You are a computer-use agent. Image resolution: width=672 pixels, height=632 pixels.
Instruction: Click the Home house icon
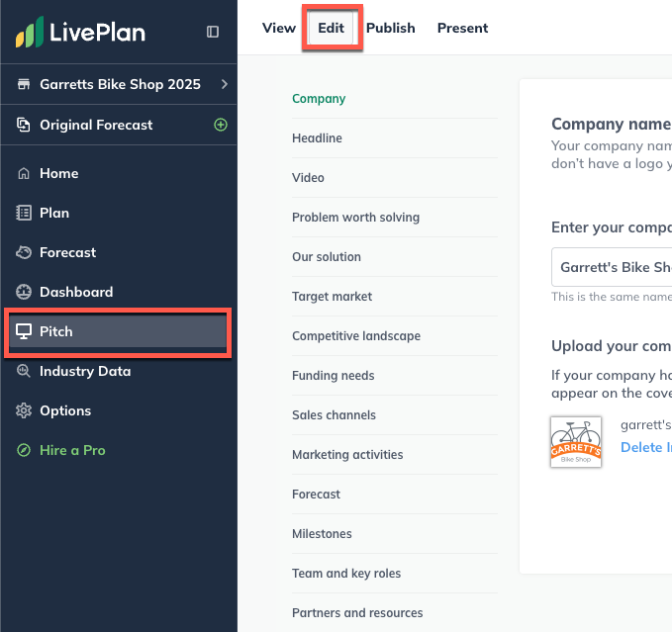tap(24, 173)
